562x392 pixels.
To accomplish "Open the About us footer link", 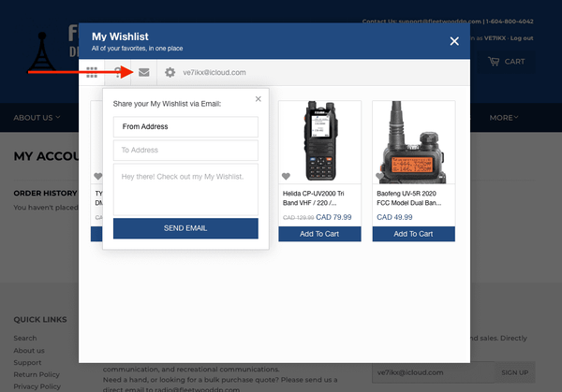I will coord(29,351).
